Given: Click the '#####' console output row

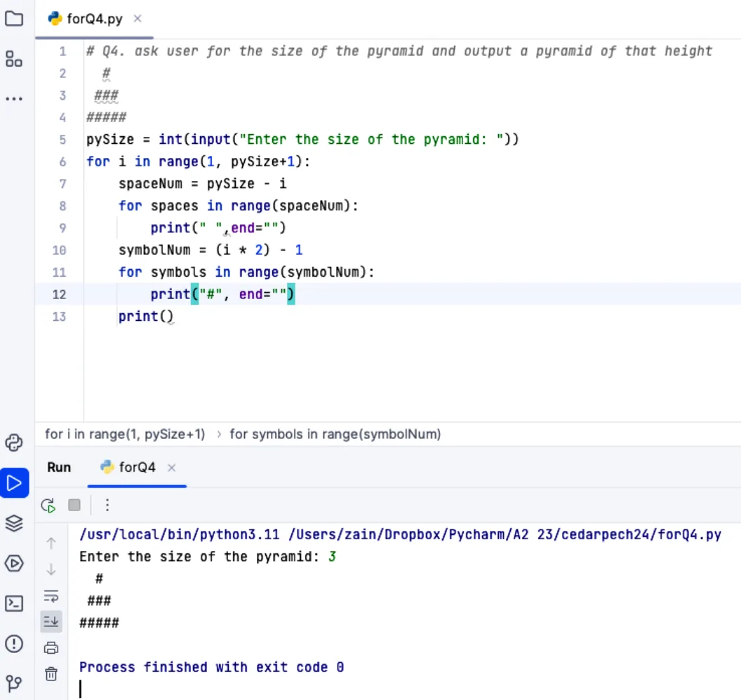Looking at the screenshot, I should (99, 623).
